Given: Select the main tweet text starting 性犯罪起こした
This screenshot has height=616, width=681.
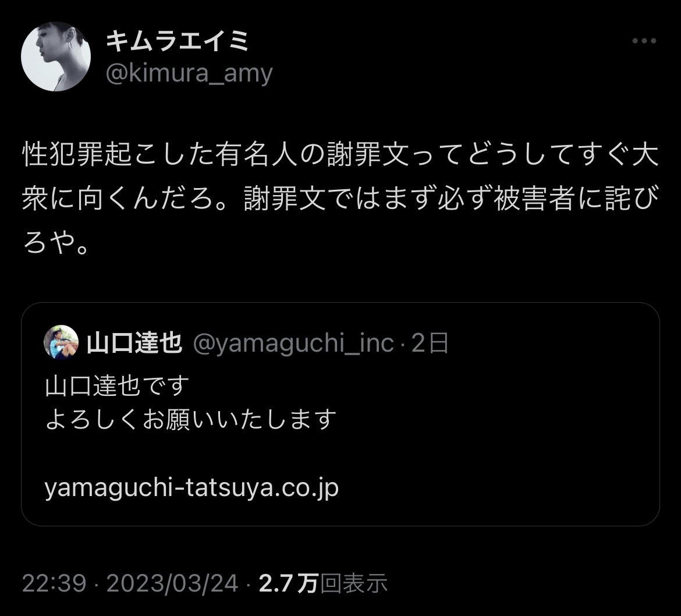Looking at the screenshot, I should pyautogui.click(x=340, y=199).
